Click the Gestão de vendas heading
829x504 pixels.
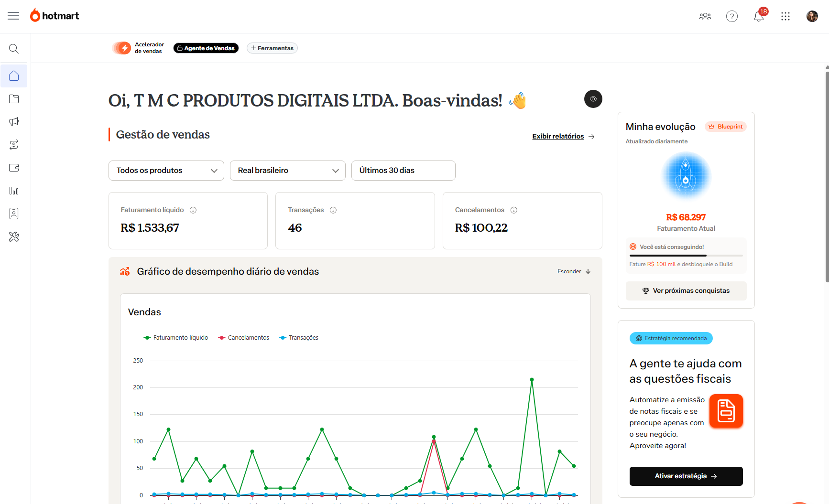point(163,135)
